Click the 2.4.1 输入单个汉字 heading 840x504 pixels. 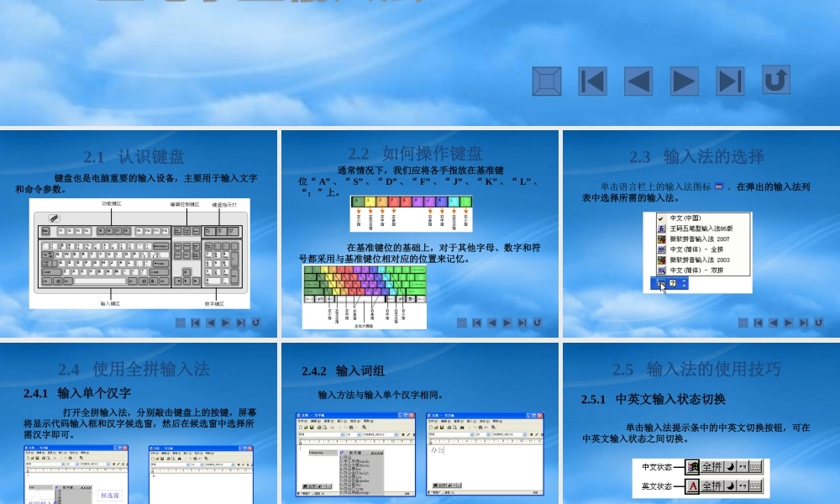pos(77,393)
